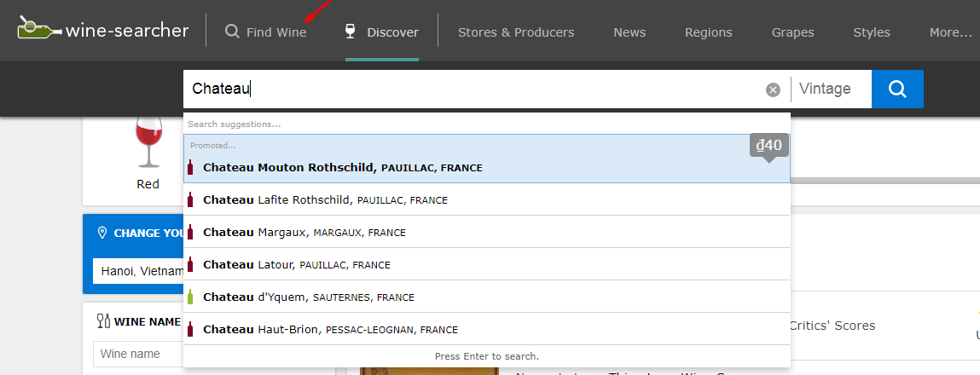Click the red bottle icon beside Haut-Brion

pos(190,329)
